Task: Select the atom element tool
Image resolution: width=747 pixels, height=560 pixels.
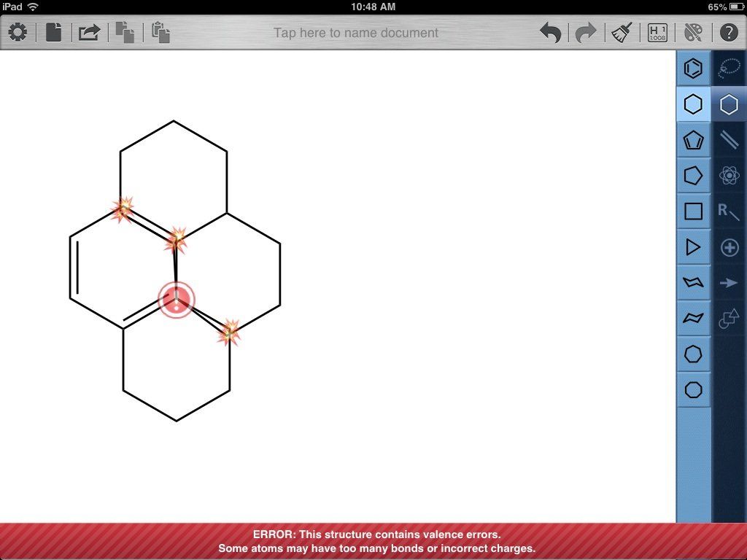Action: (x=729, y=175)
